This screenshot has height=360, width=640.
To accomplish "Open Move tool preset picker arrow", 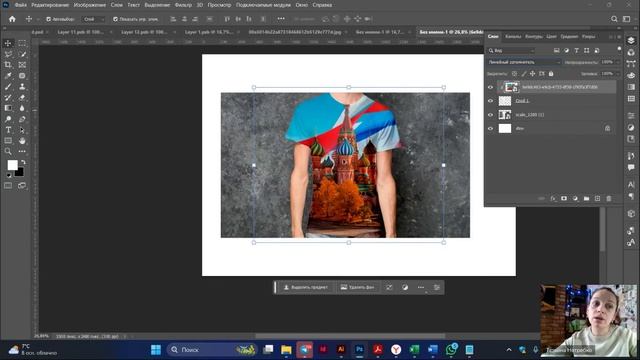I will coord(38,19).
